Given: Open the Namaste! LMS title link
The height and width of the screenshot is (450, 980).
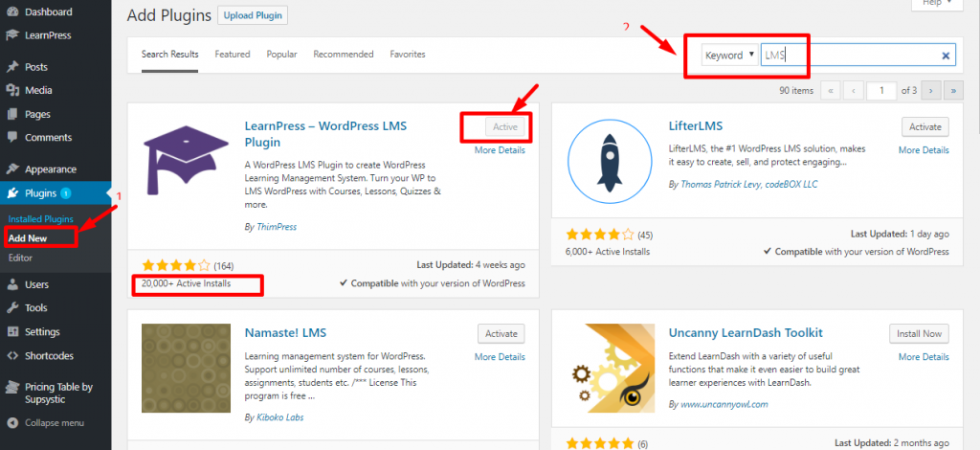Looking at the screenshot, I should pos(285,332).
